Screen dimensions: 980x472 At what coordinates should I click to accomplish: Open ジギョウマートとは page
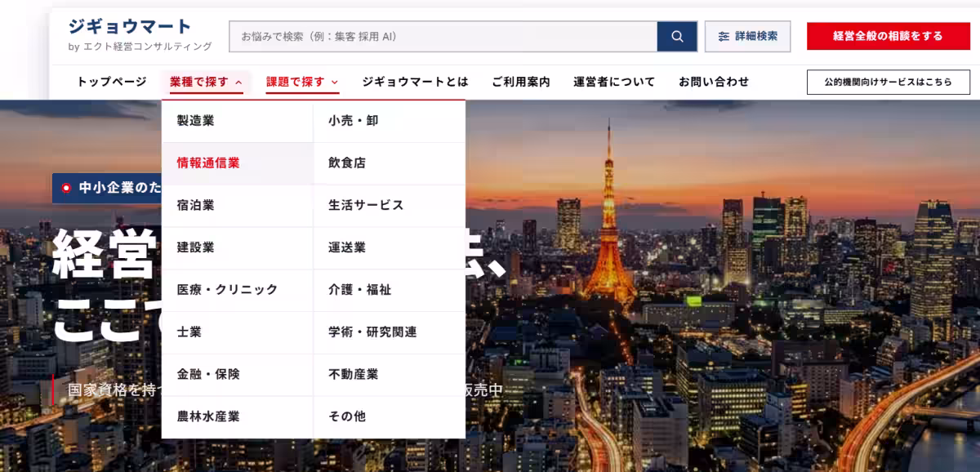[x=416, y=82]
